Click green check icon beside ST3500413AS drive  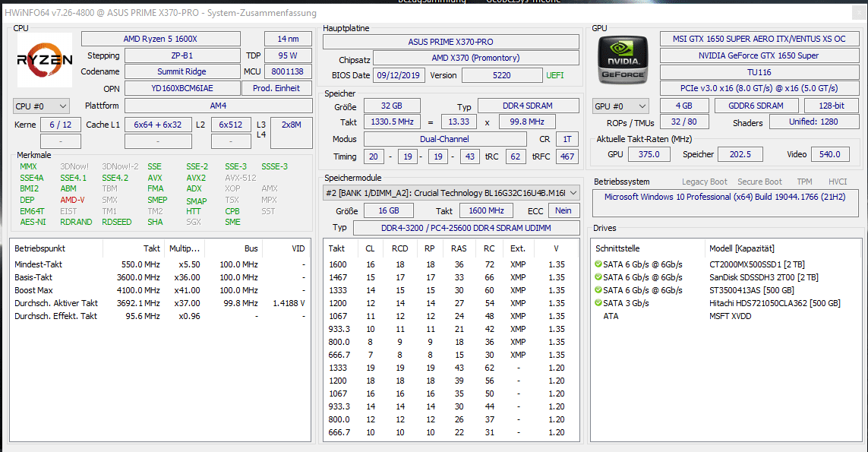coord(598,289)
